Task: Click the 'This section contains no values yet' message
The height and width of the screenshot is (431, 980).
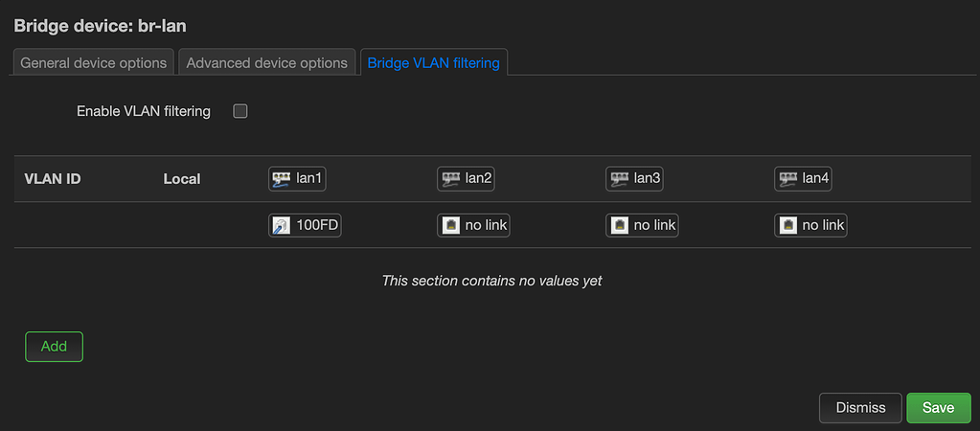Action: click(491, 281)
